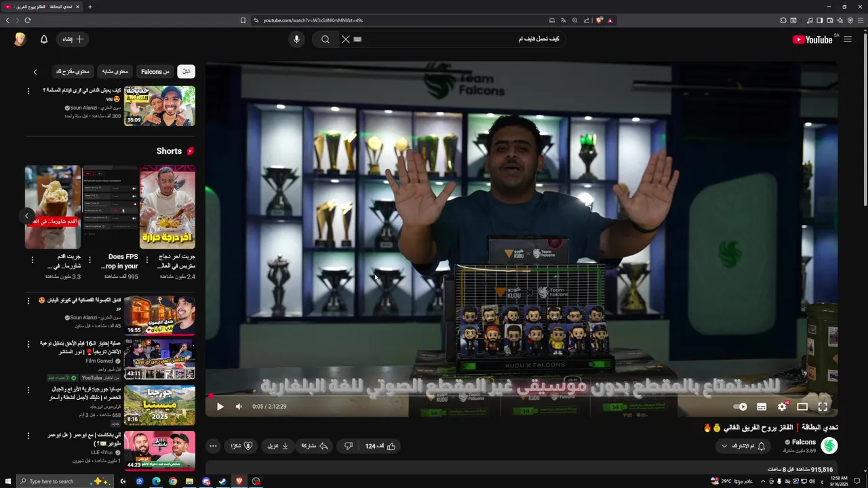The image size is (868, 488).
Task: Go to YouTube home via logo
Action: [x=812, y=39]
